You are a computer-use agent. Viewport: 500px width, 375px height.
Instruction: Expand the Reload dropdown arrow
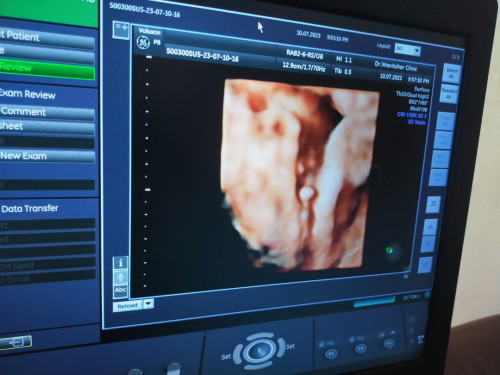pyautogui.click(x=149, y=304)
